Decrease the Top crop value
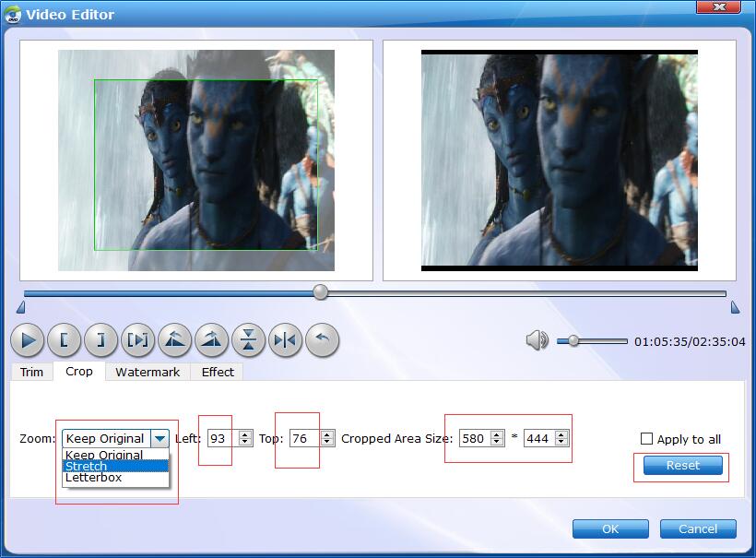 click(327, 443)
